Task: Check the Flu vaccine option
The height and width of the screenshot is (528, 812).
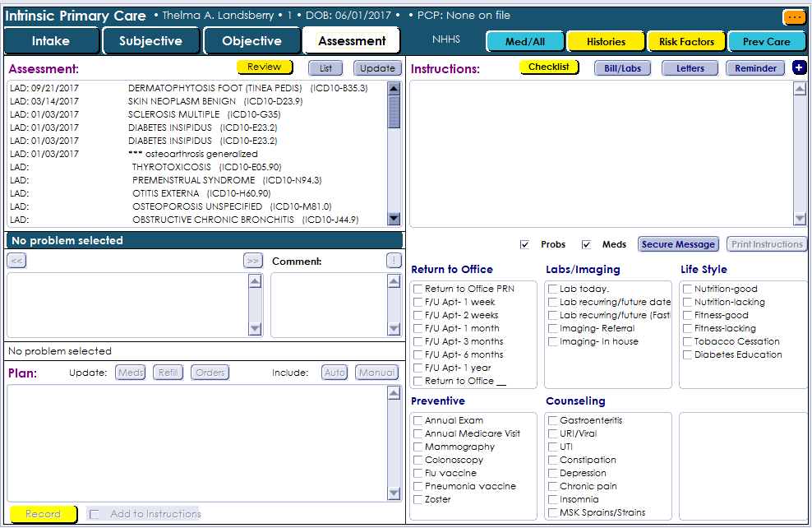Action: (x=418, y=473)
